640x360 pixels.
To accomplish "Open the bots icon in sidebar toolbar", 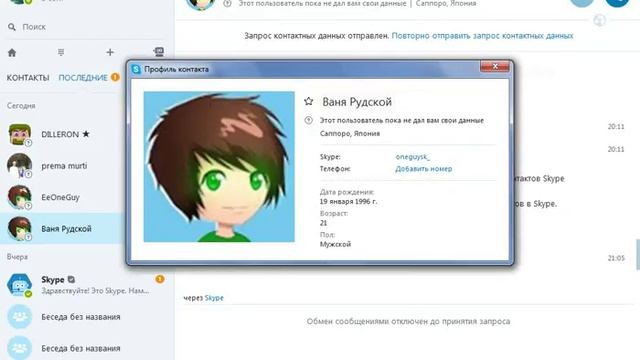I will pos(159,52).
